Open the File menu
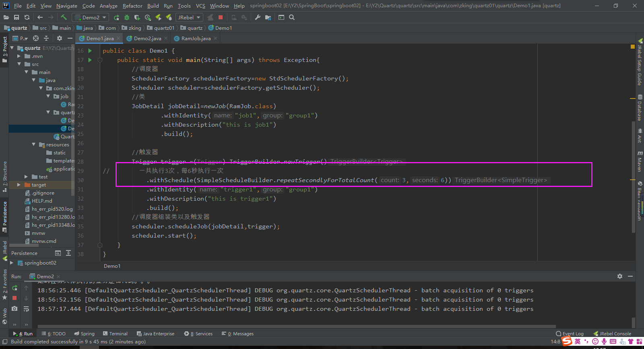Screen dimensions: 644x349 point(18,6)
